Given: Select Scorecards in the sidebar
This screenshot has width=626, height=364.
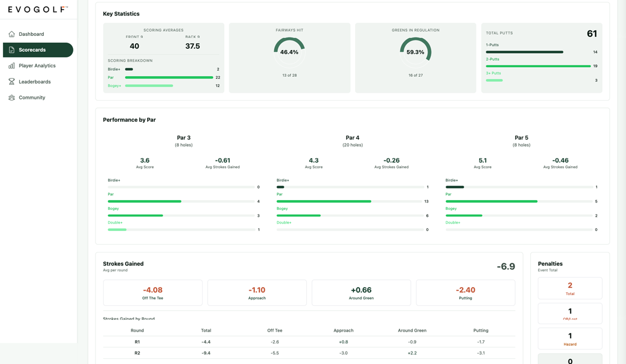Looking at the screenshot, I should (x=38, y=50).
